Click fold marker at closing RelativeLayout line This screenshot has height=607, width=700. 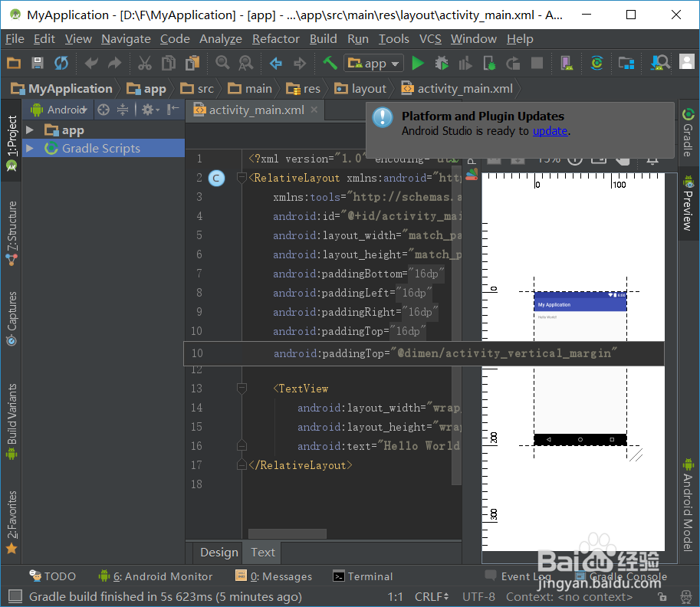point(242,465)
